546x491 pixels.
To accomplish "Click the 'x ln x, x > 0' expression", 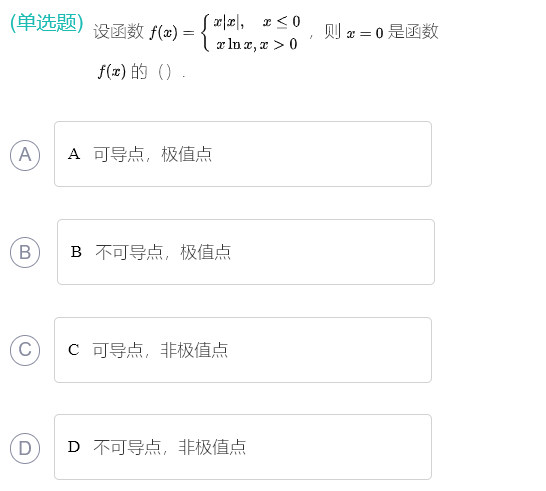I will pos(257,45).
